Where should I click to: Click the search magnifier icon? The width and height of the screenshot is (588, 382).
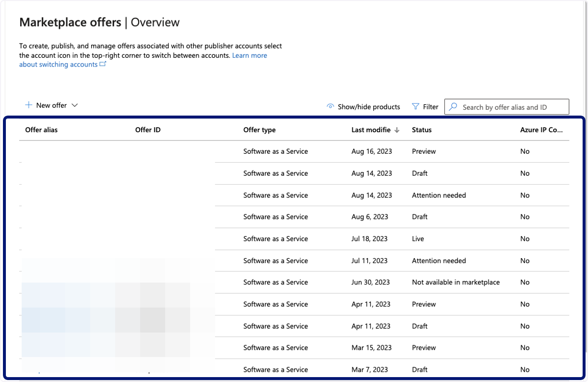(453, 107)
